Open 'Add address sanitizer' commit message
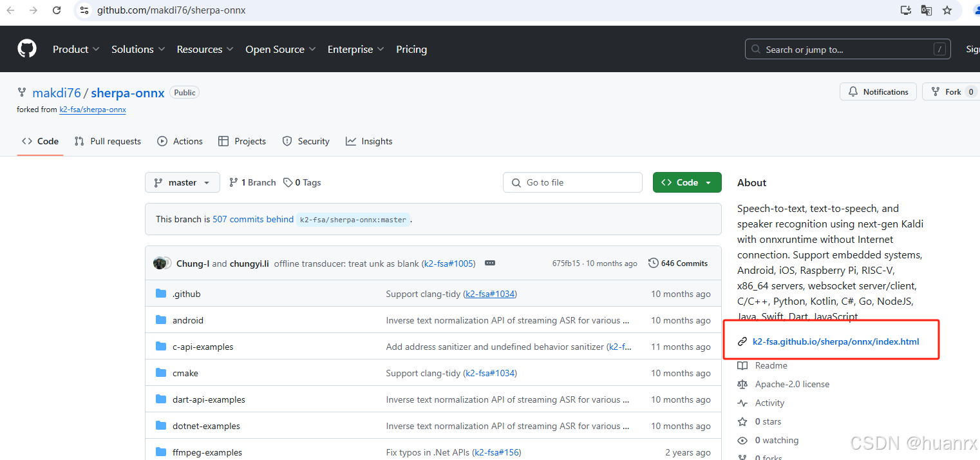This screenshot has height=460, width=980. point(496,347)
